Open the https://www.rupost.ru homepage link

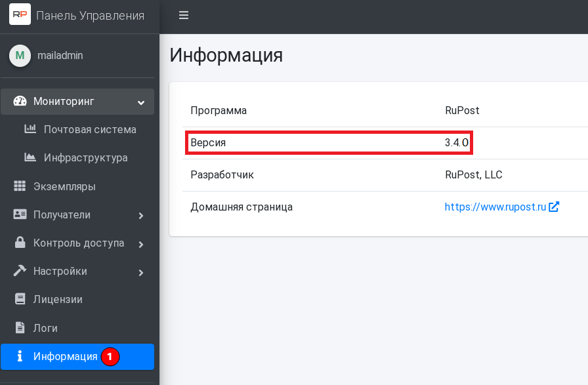(x=495, y=207)
